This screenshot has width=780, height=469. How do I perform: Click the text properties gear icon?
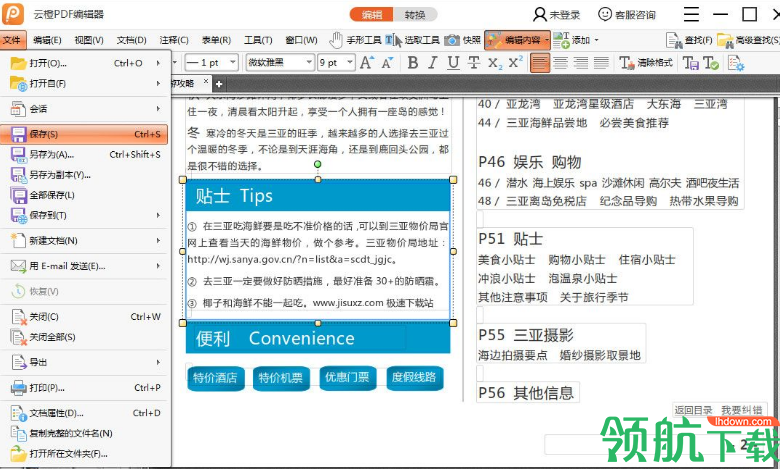tap(736, 63)
